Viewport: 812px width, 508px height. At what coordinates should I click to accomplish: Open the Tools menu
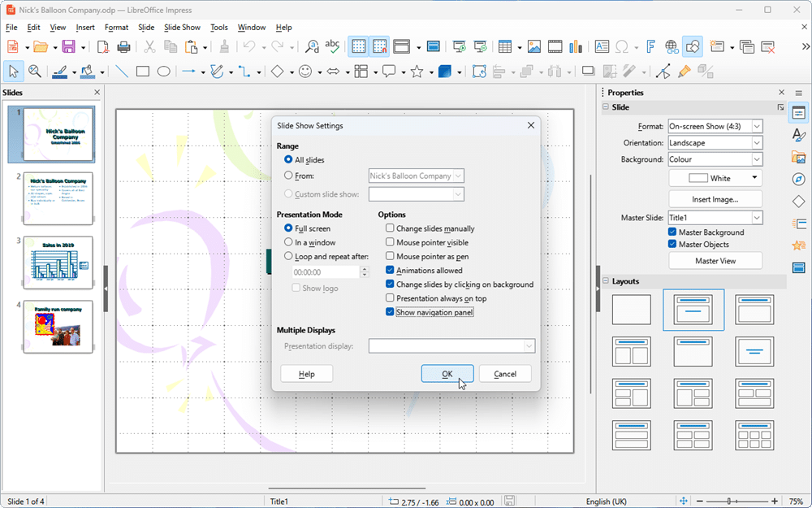point(218,27)
